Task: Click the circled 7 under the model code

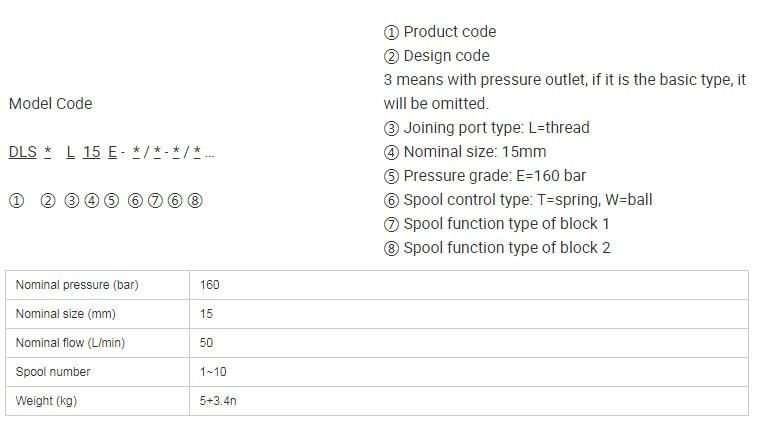Action: coord(155,201)
